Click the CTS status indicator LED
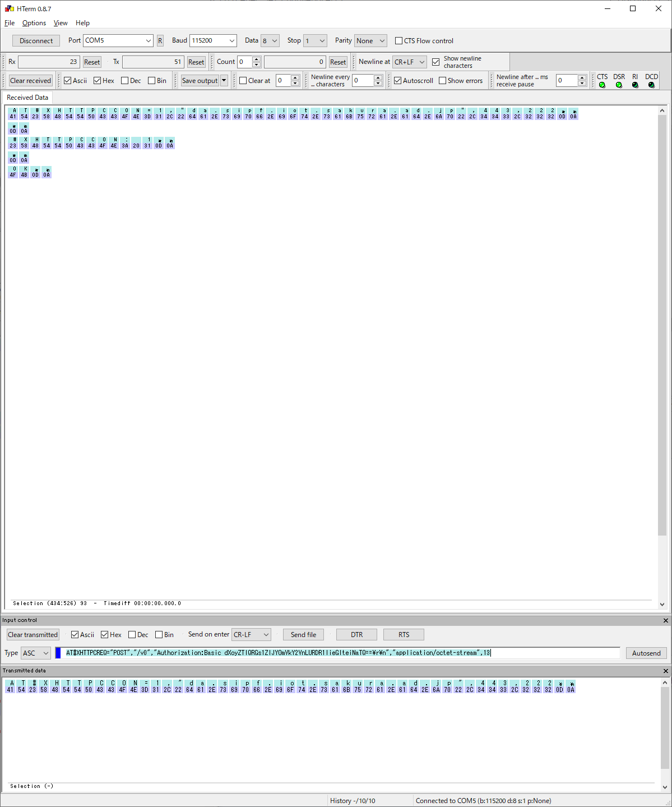This screenshot has width=672, height=807. coord(602,85)
